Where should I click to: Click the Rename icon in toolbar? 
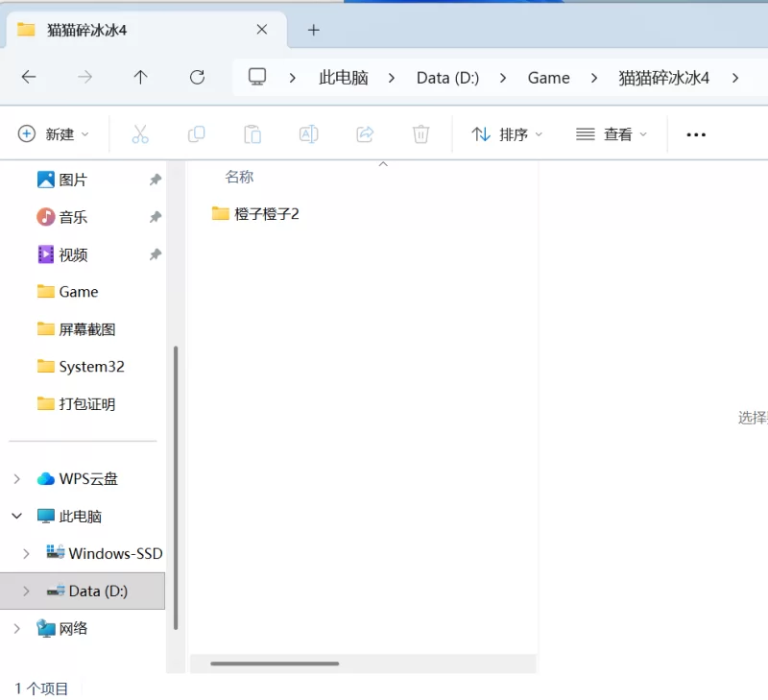point(308,134)
